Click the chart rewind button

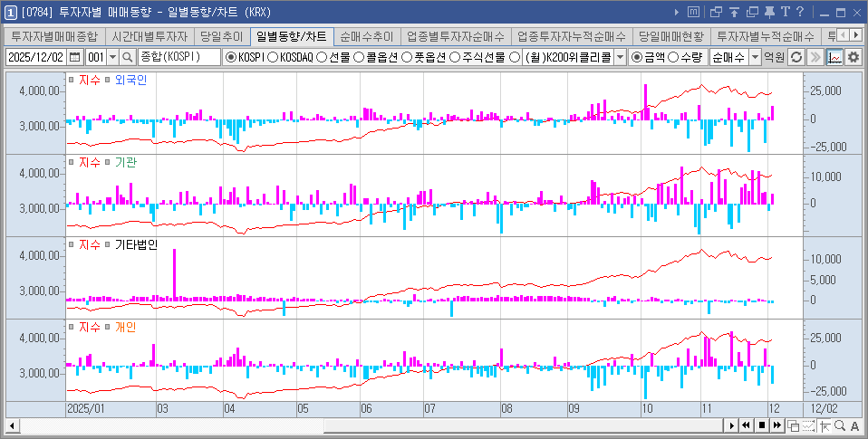(747, 425)
